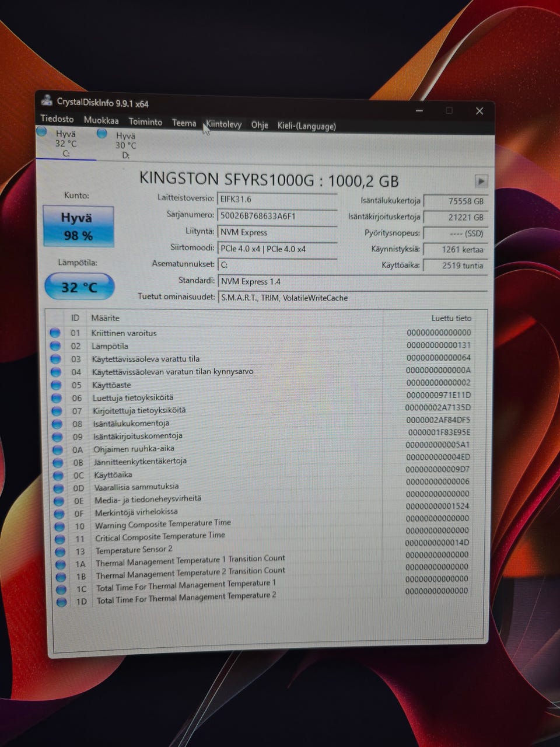
Task: Select the Käyttöaste attribute text
Action: coord(111,385)
